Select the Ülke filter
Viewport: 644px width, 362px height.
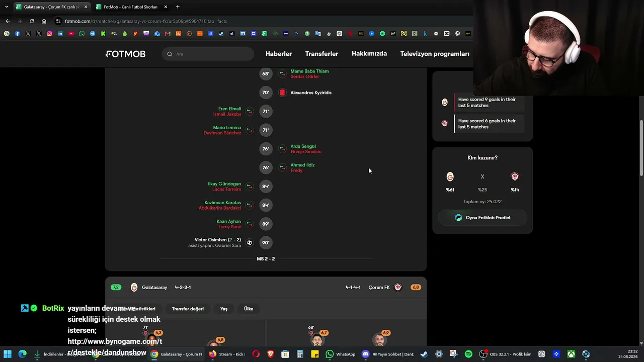tap(249, 309)
